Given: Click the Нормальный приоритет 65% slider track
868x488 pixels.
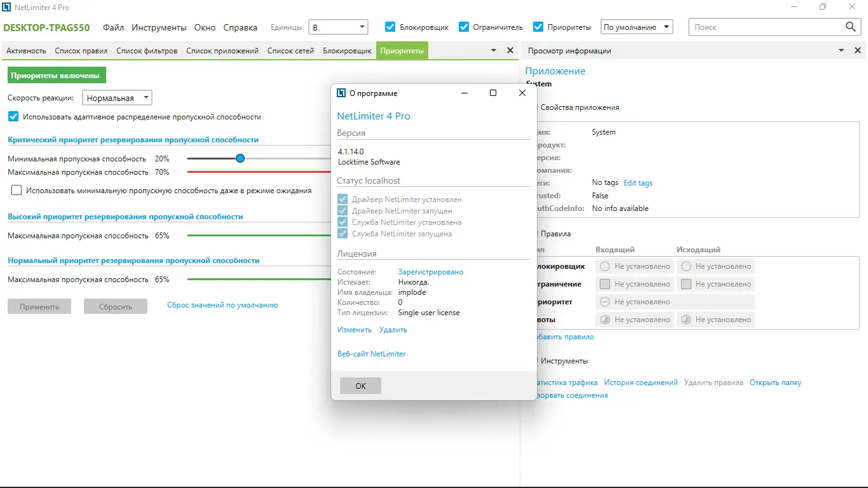Looking at the screenshot, I should [x=259, y=279].
